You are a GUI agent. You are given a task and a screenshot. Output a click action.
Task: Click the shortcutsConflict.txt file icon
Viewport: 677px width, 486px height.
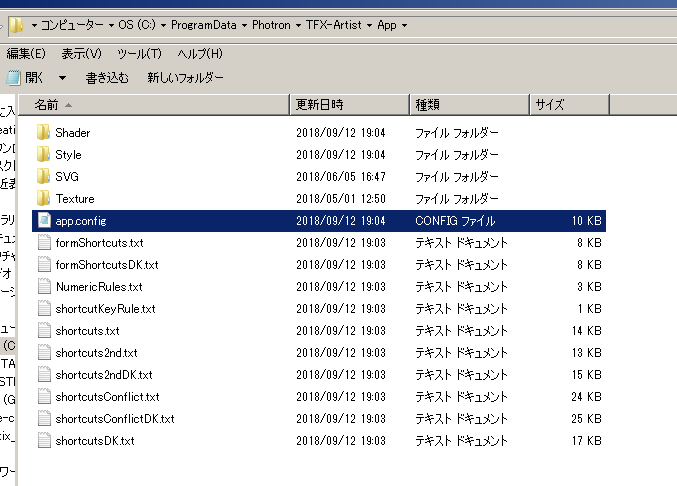click(44, 397)
